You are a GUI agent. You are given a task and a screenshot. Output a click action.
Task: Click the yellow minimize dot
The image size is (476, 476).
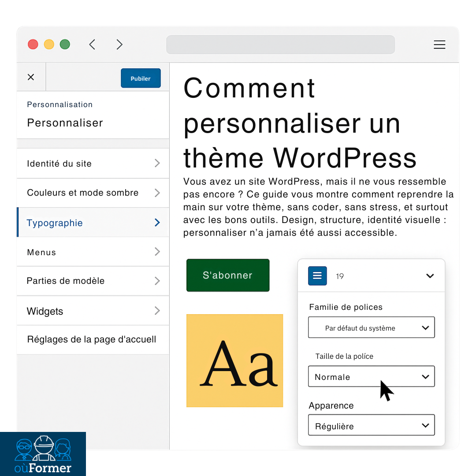(x=49, y=45)
